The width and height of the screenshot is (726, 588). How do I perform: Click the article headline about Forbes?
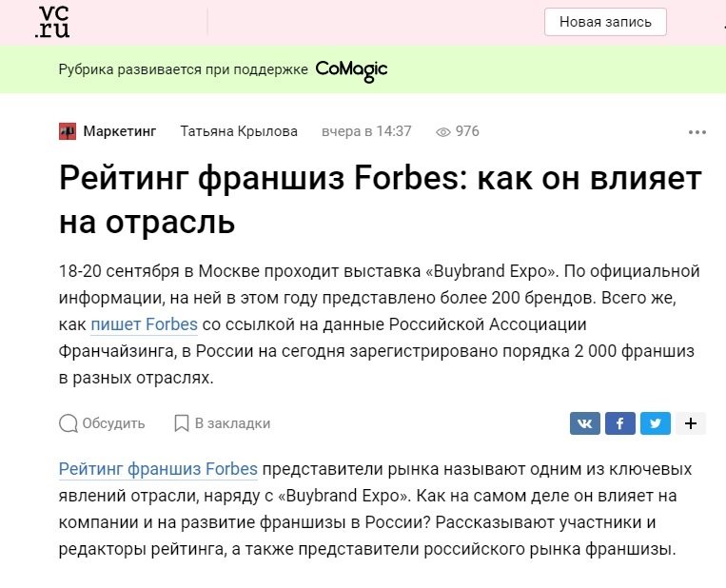point(381,200)
